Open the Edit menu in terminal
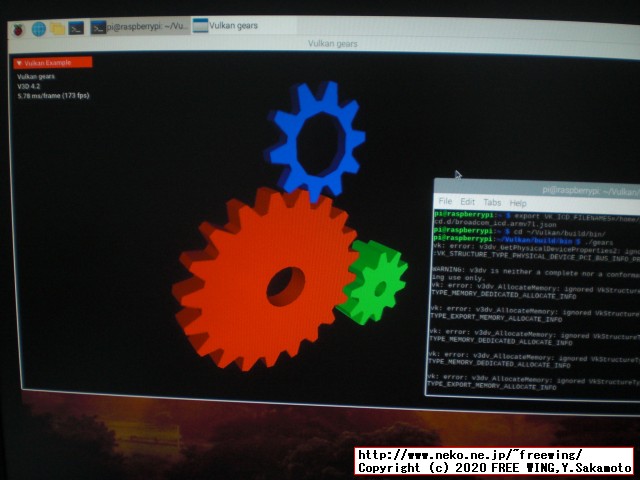 point(467,202)
